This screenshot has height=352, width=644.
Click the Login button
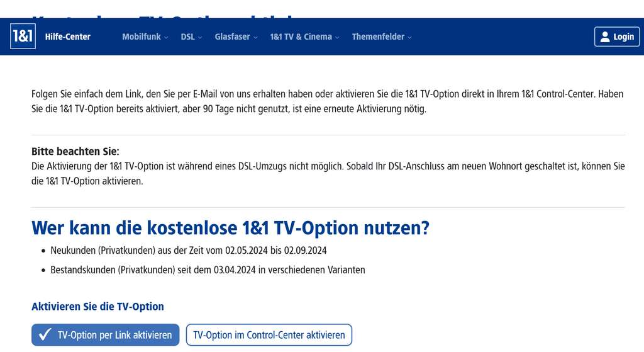[617, 37]
